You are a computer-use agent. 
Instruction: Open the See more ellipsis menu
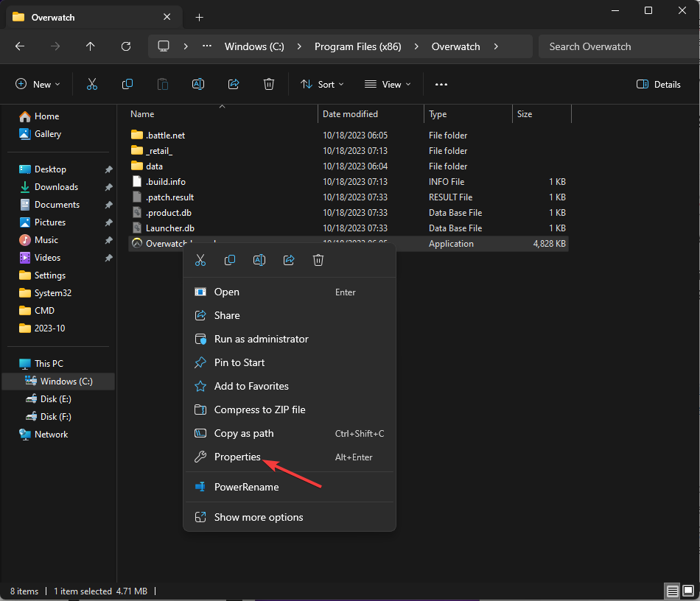tap(441, 84)
